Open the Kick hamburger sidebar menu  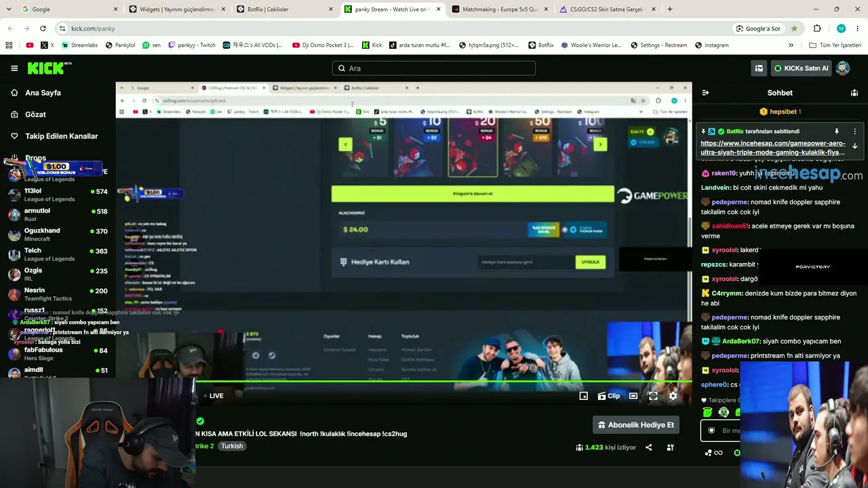point(14,68)
